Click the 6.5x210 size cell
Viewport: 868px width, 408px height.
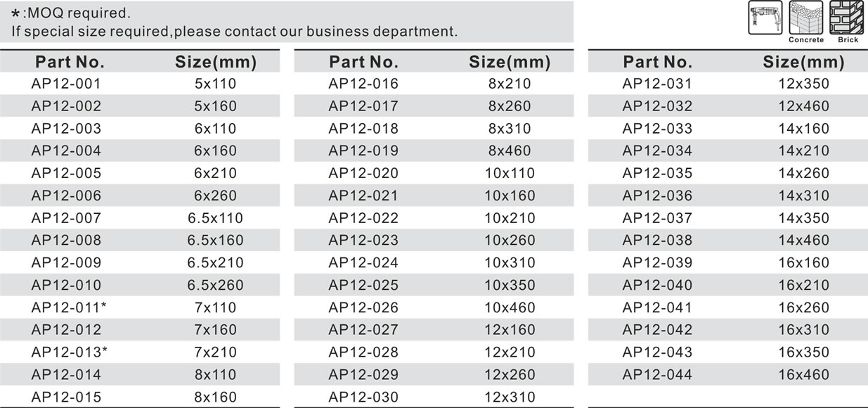[215, 262]
